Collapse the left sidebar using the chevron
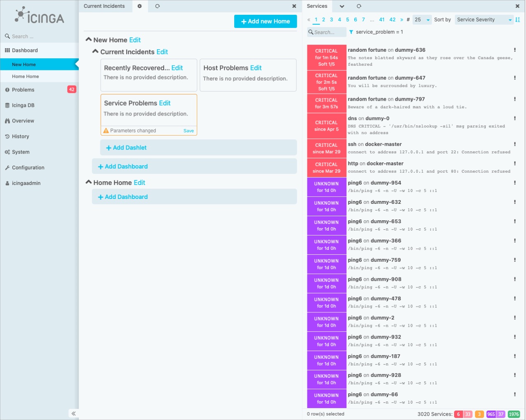 73,413
